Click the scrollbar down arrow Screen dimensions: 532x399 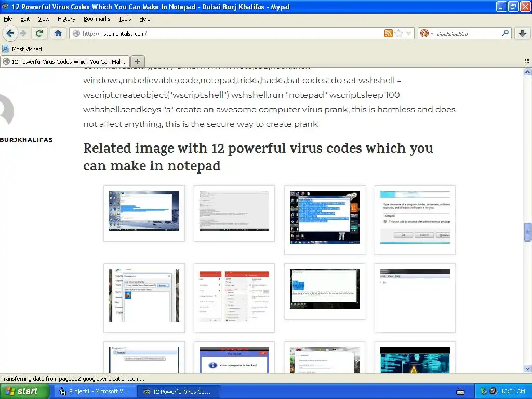[x=527, y=369]
